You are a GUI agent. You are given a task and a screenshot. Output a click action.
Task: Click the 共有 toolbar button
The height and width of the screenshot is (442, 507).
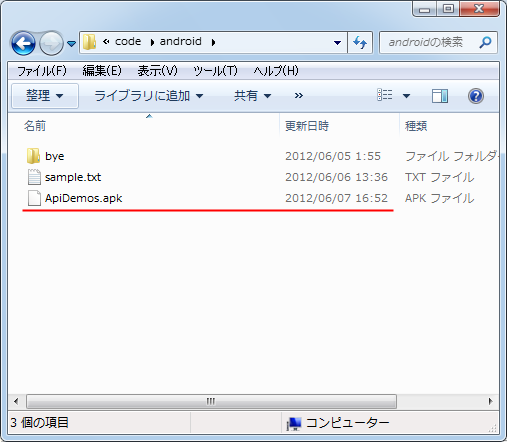pyautogui.click(x=252, y=96)
